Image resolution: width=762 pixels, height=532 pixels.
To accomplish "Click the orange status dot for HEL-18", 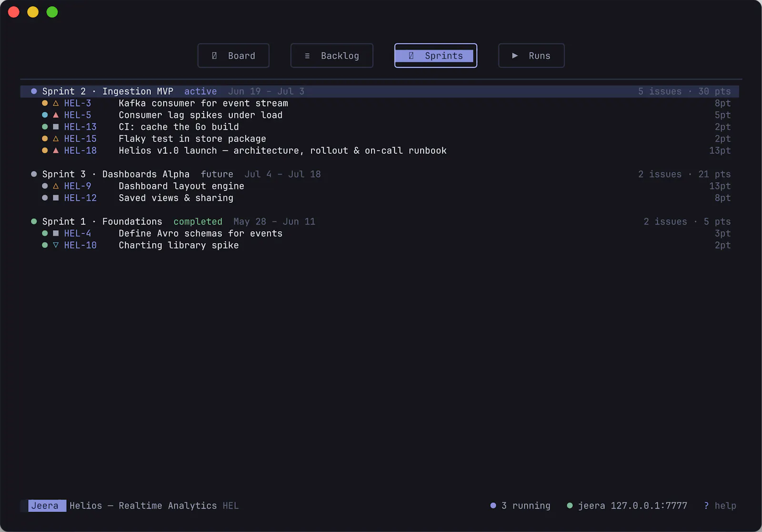I will [45, 150].
